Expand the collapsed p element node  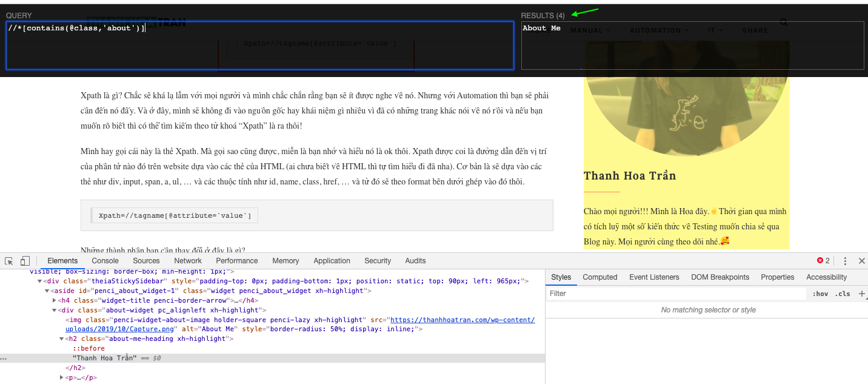point(61,377)
